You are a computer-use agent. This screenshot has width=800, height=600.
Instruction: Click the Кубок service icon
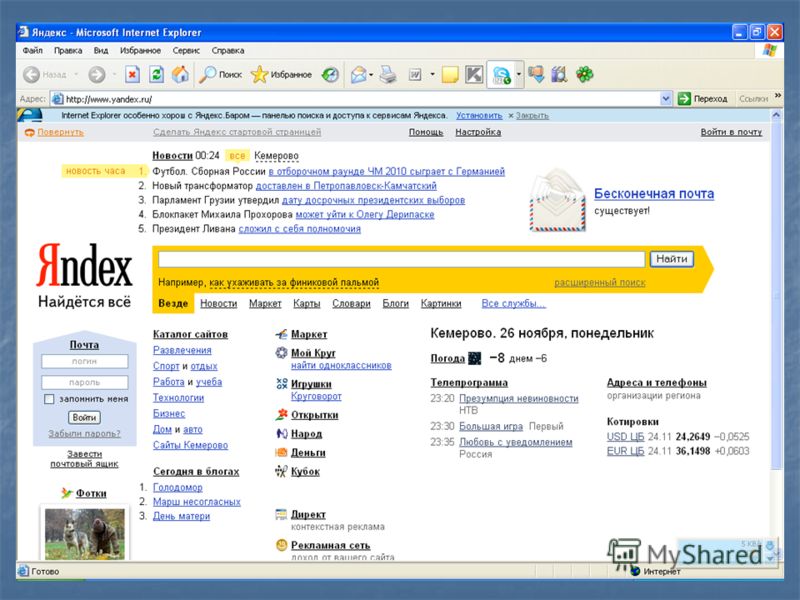281,471
